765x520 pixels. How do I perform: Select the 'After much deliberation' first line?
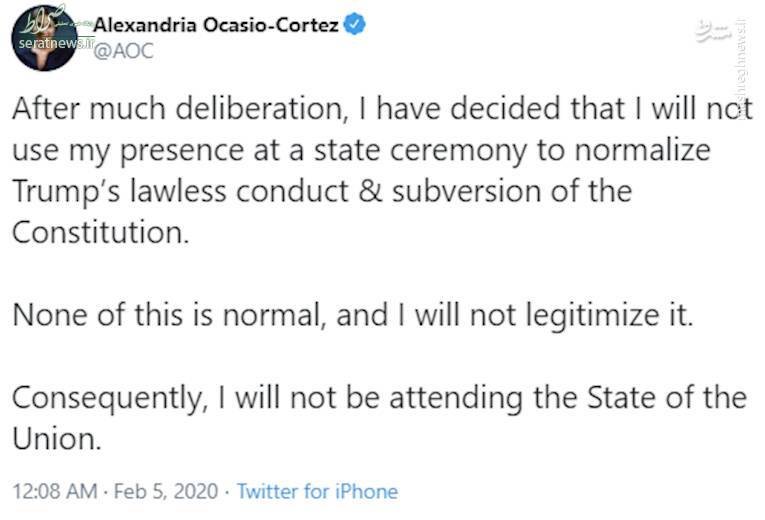(x=382, y=109)
